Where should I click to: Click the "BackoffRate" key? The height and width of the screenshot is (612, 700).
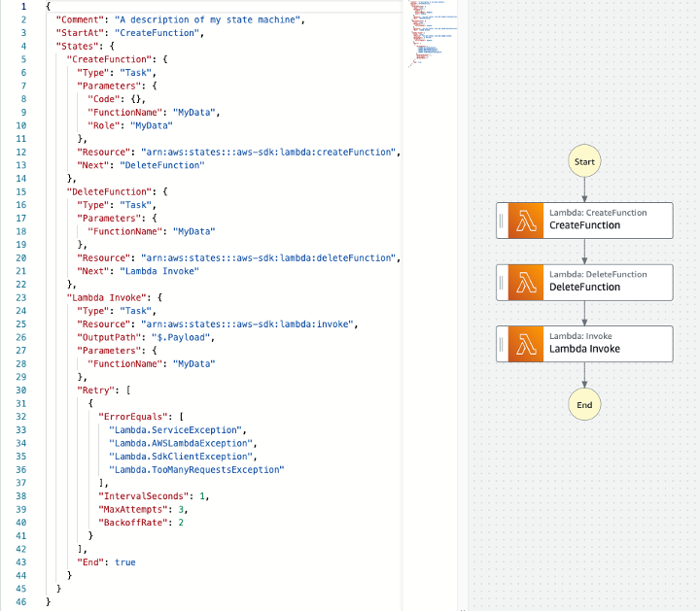[x=133, y=523]
